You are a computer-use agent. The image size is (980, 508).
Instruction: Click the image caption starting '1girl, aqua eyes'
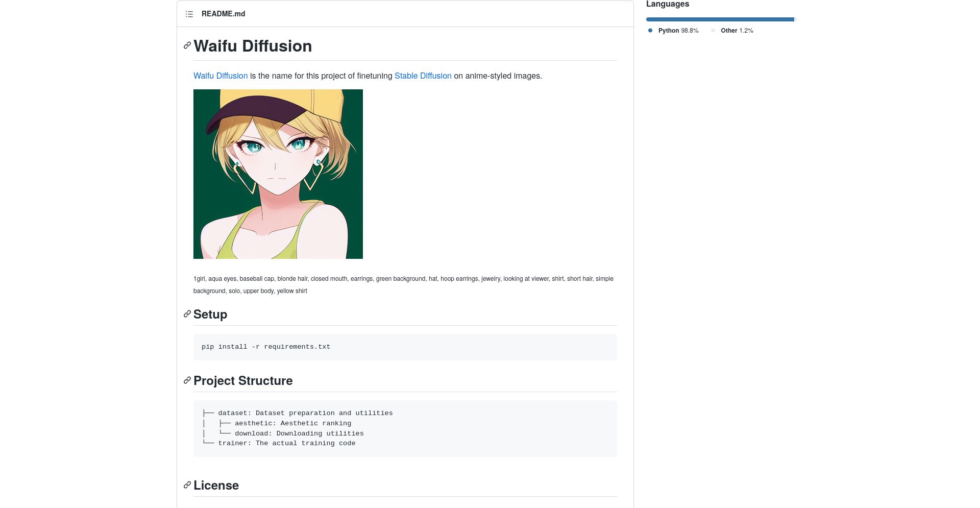(x=403, y=285)
